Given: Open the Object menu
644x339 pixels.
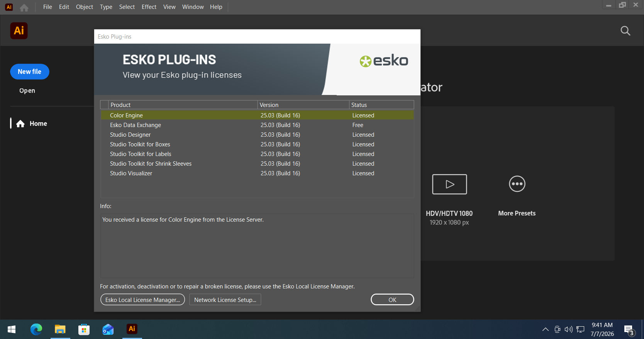Looking at the screenshot, I should pos(85,7).
